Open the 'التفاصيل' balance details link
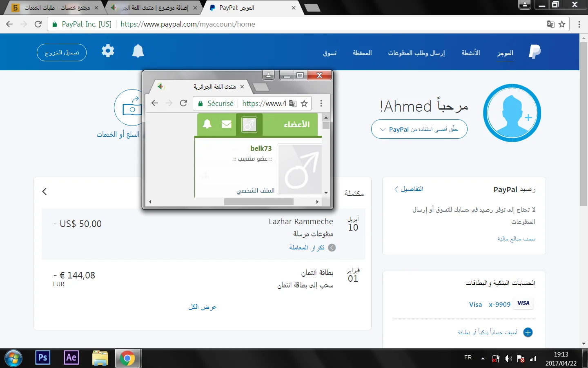Viewport: 588px width, 368px height. point(409,189)
